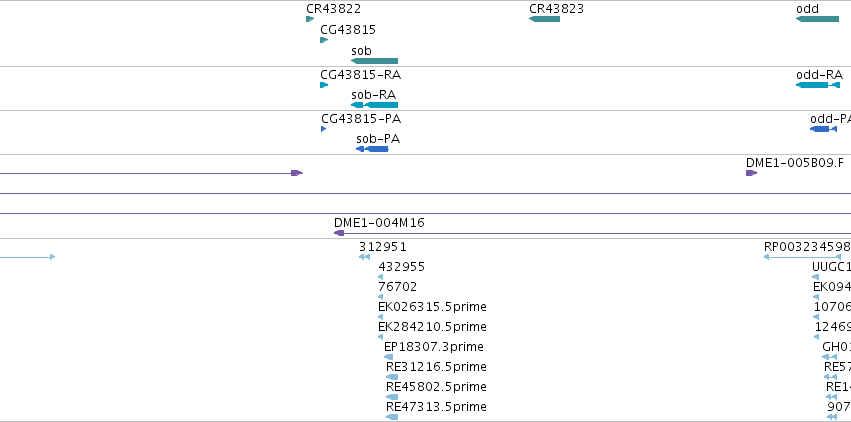Screen dimensions: 851x422
Task: Click the purple arrowhead ending the long feature line
Action: tap(297, 173)
